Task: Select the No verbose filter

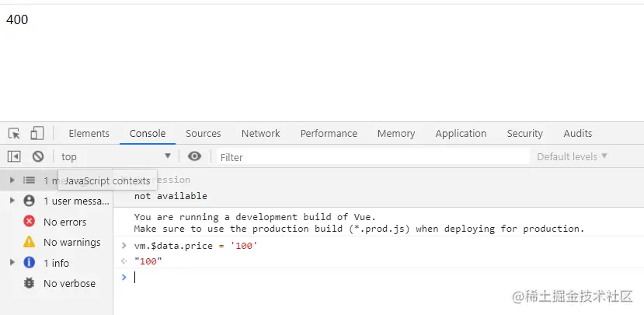Action: 69,283
